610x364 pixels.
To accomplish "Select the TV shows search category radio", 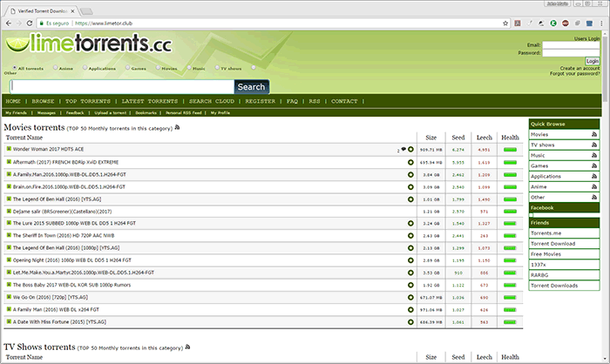I will pyautogui.click(x=217, y=67).
